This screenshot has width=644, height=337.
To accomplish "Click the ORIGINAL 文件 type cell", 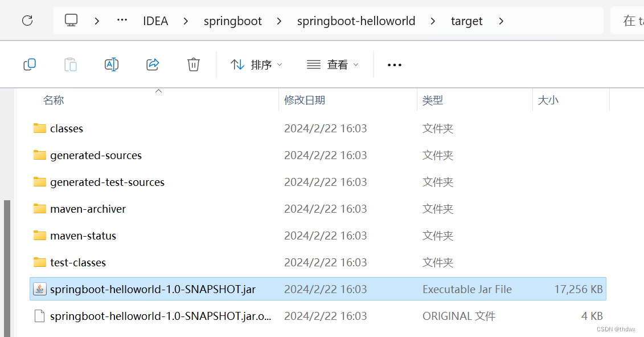I will tap(459, 316).
